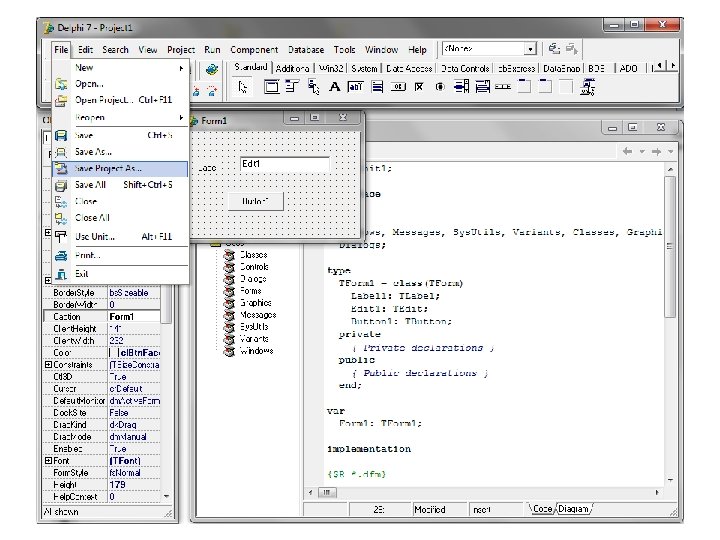The height and width of the screenshot is (540, 720).
Task: Click the Print icon in File menu
Action: [61, 256]
